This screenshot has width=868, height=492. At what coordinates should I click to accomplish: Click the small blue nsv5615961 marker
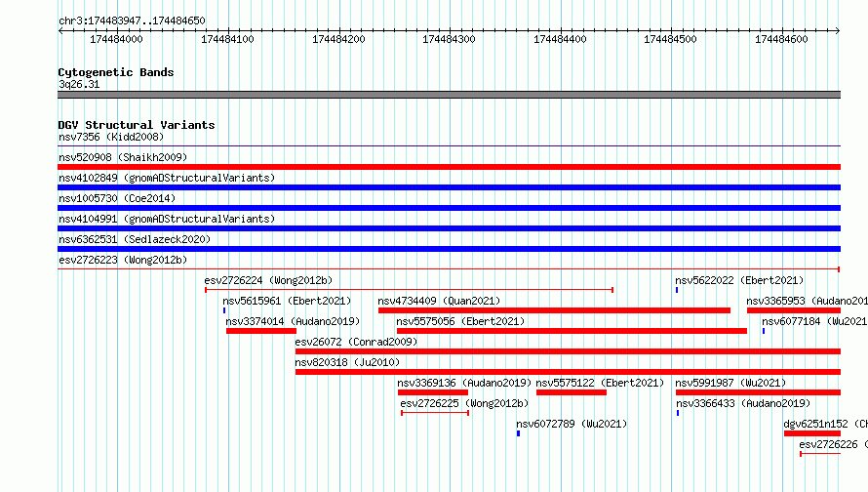[224, 310]
